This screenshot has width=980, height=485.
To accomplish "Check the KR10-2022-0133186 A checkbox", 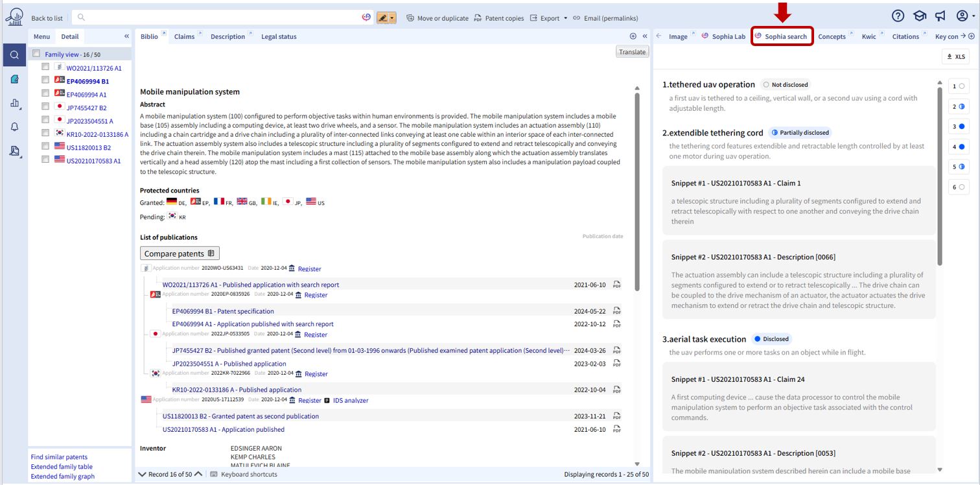I will tap(45, 134).
